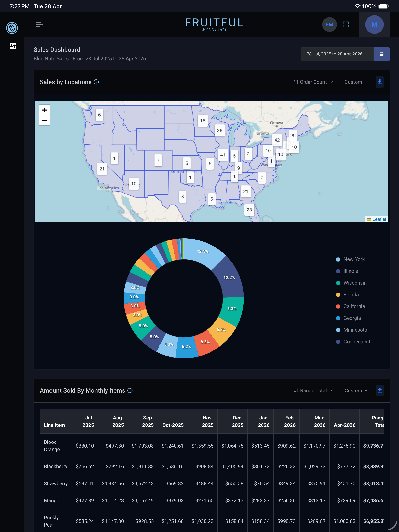Toggle Wisconsin legend item
399x532 pixels.
pyautogui.click(x=351, y=283)
